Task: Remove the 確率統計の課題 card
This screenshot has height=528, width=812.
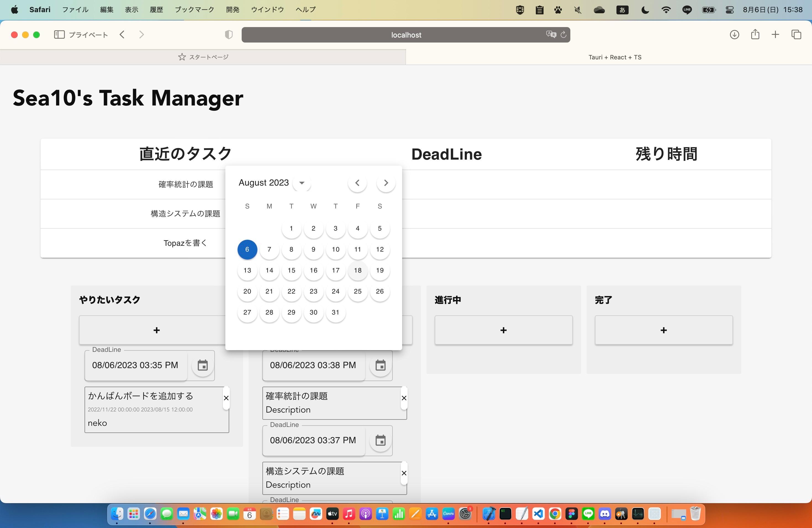Action: [404, 398]
